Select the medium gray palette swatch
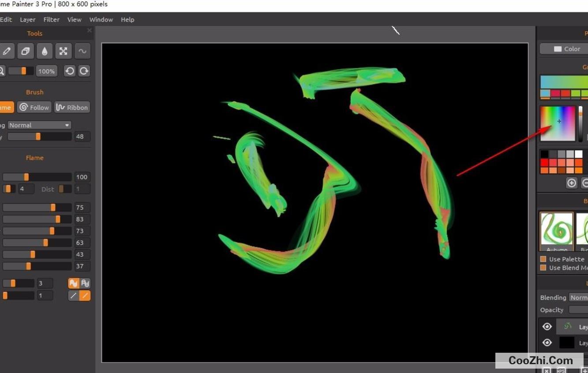 click(562, 154)
